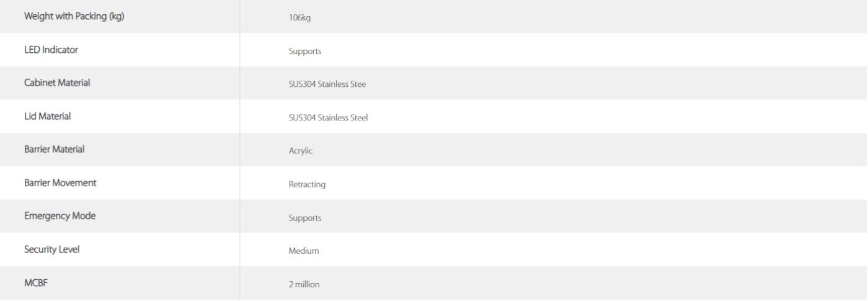Click the Barrier Movement label
This screenshot has height=301, width=868.
[x=60, y=183]
